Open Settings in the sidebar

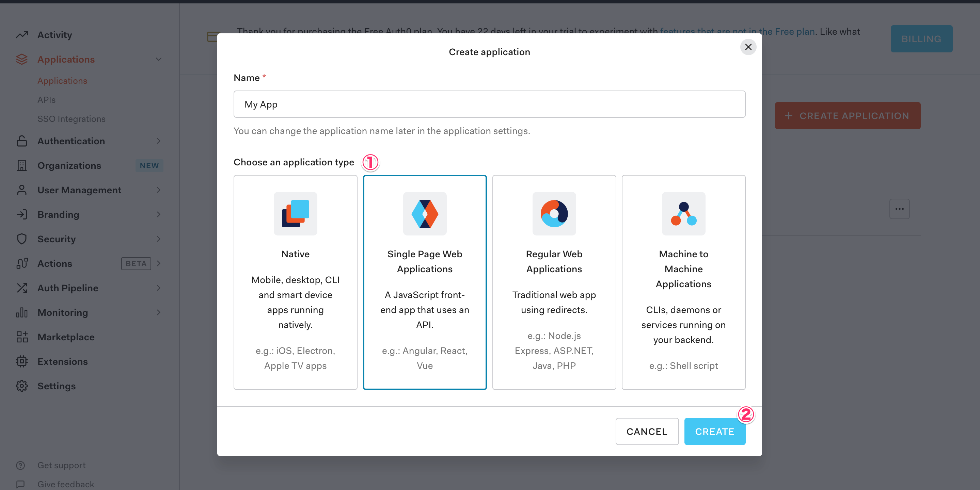click(x=56, y=386)
